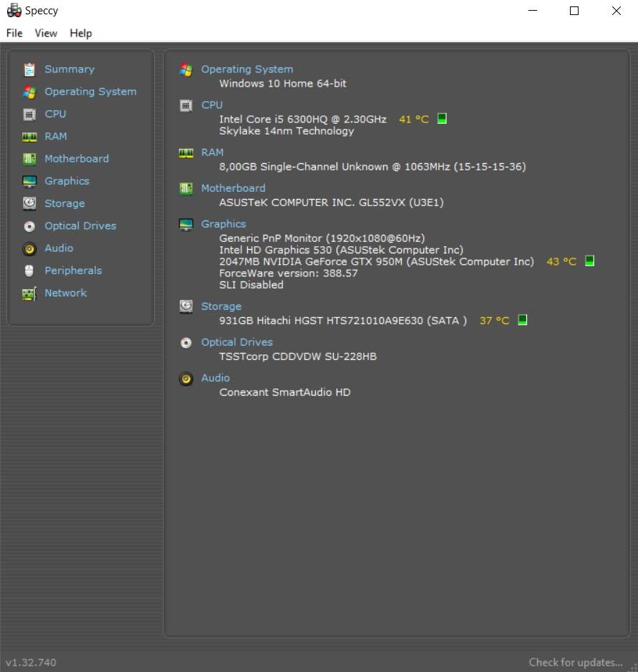Open Peripherals in the sidebar
Image resolution: width=638 pixels, height=672 pixels.
[x=73, y=271]
